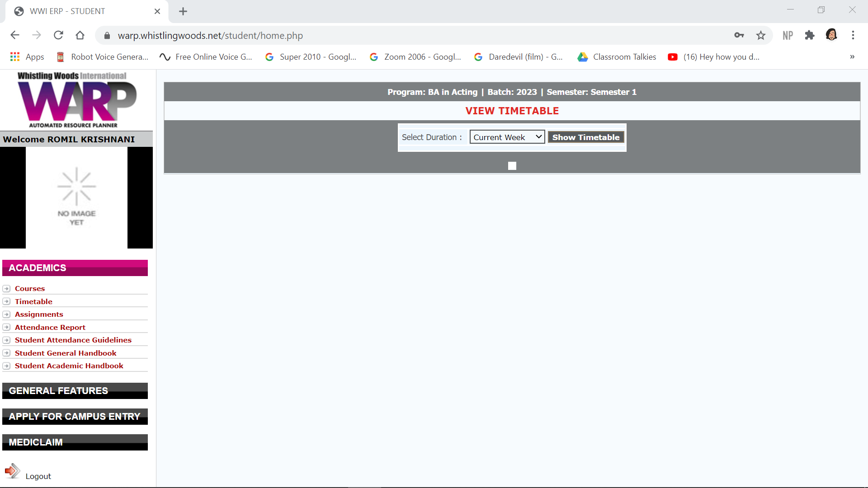Viewport: 868px width, 488px height.
Task: Check the small box below Show Timetable
Action: click(x=512, y=166)
